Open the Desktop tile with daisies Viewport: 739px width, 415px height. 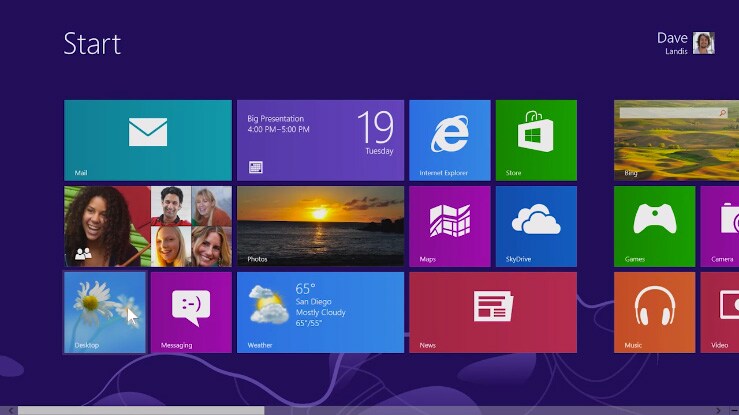(105, 312)
